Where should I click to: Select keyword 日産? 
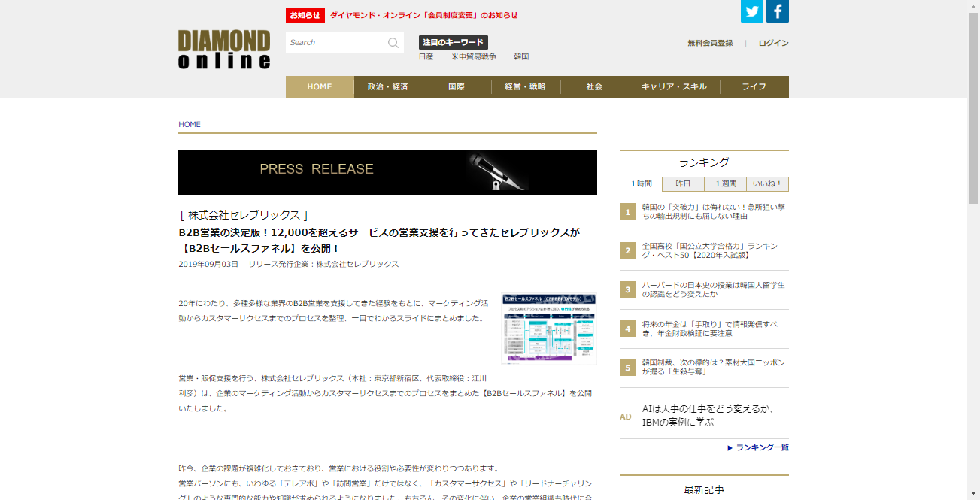click(426, 57)
